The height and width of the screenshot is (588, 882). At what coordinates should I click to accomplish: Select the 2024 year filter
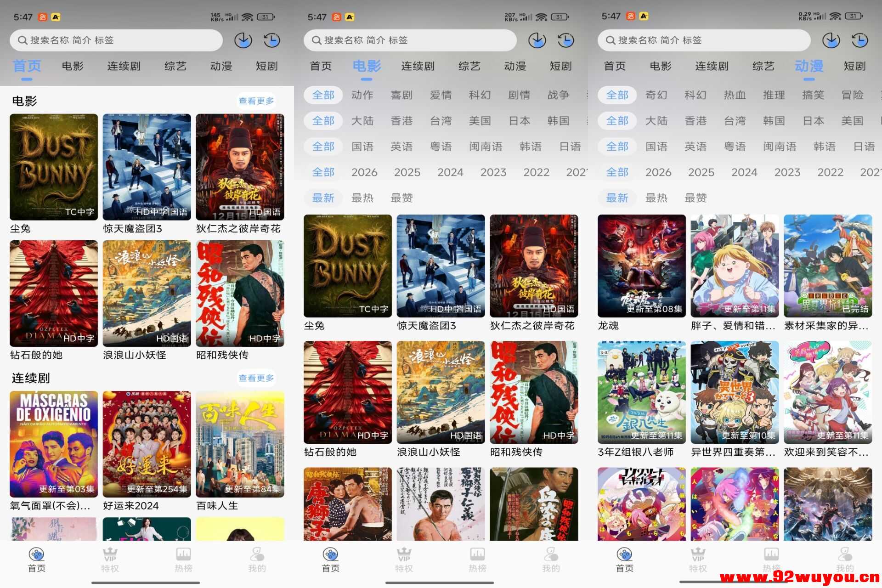[451, 172]
